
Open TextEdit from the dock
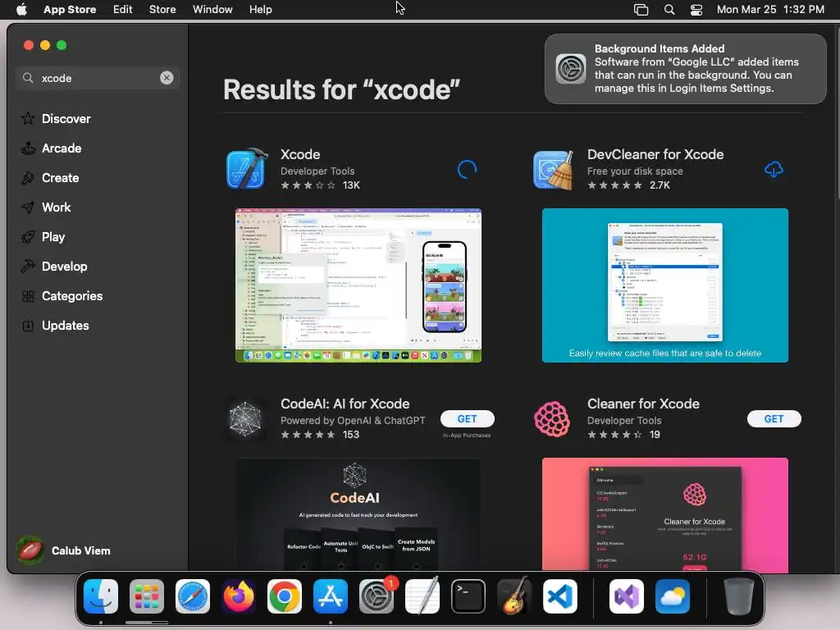tap(422, 596)
